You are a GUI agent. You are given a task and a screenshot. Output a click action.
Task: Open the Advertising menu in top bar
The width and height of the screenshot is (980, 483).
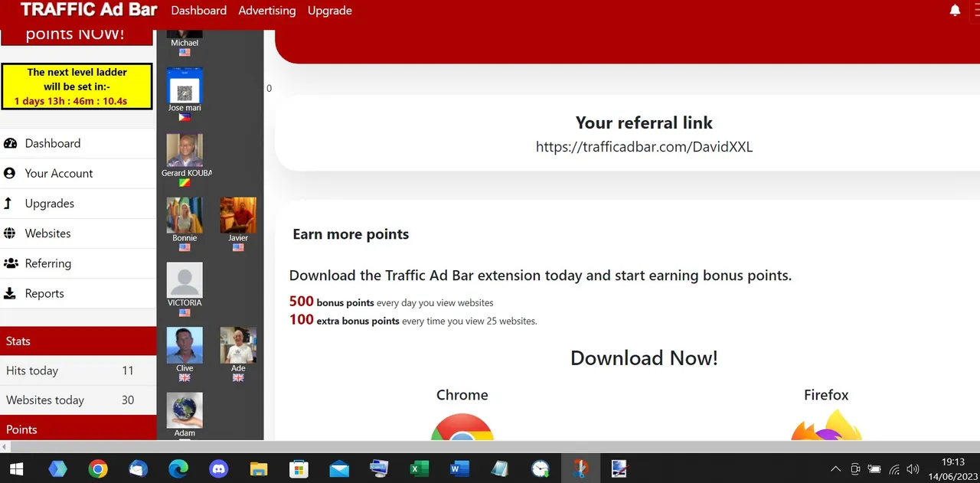click(267, 11)
